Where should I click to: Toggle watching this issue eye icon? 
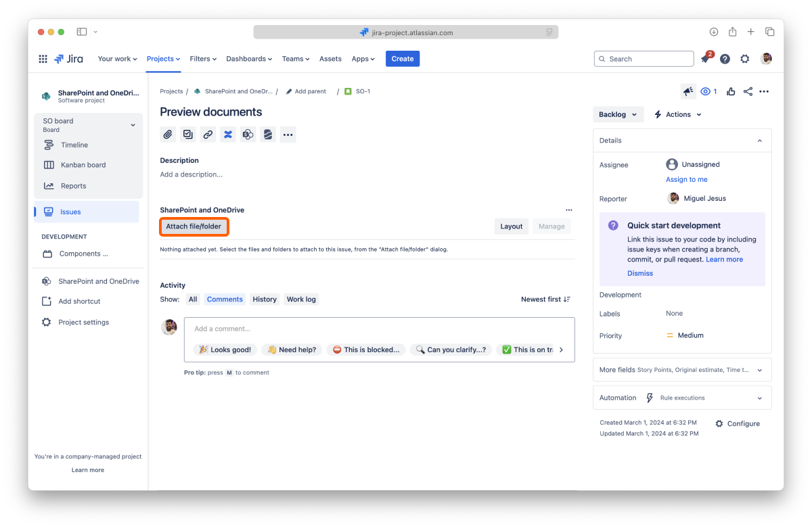pos(708,92)
